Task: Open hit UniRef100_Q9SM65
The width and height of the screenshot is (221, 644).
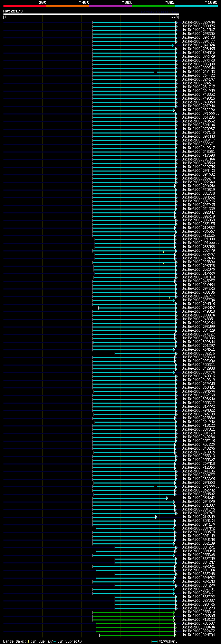Action: (x=198, y=49)
